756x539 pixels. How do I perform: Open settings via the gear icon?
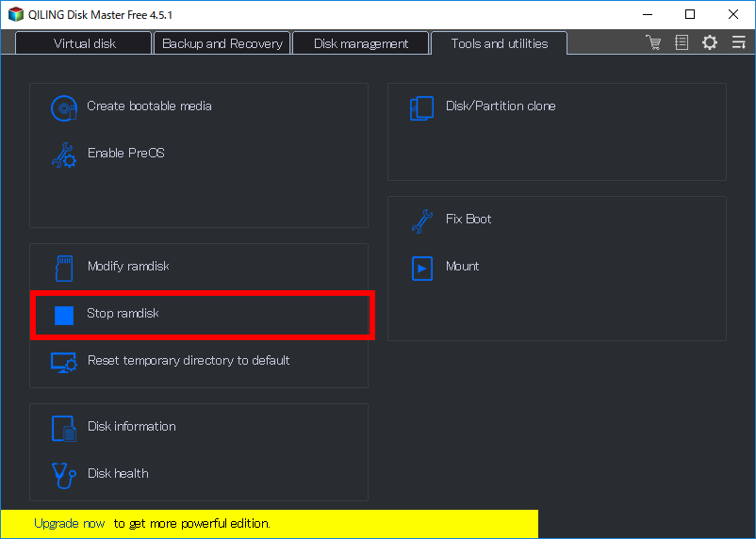coord(709,42)
